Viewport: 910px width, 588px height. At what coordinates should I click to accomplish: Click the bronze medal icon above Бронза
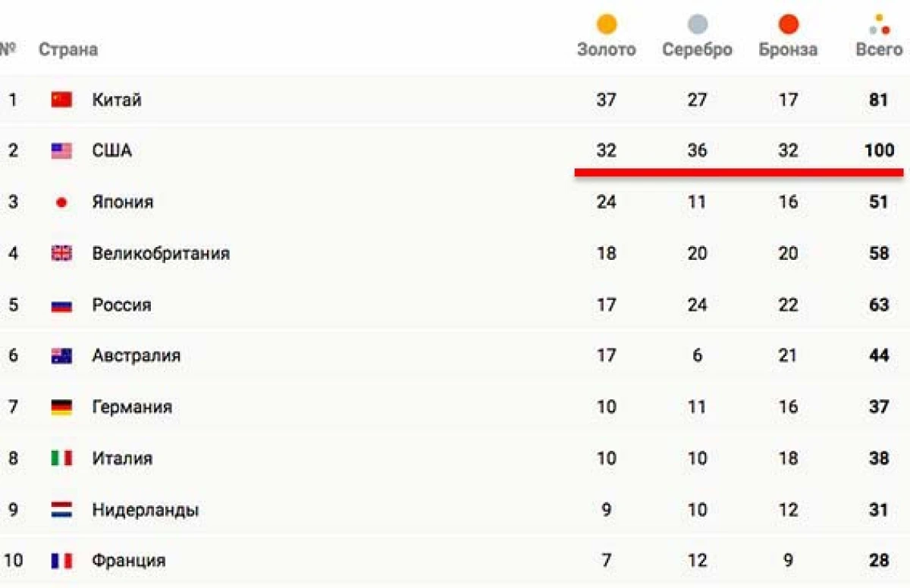[x=789, y=24]
